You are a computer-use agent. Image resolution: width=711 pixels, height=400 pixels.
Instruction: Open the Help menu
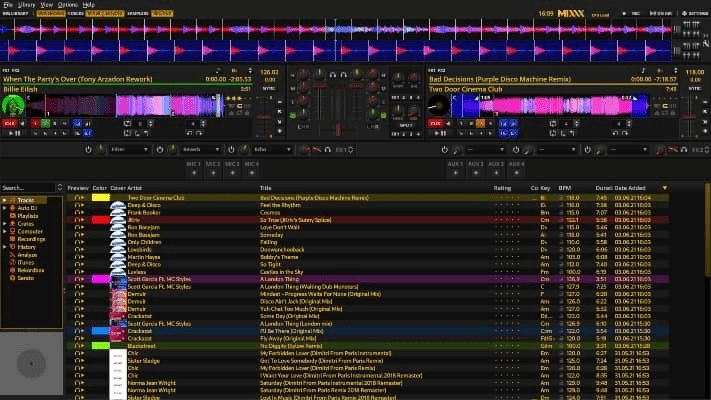click(89, 5)
